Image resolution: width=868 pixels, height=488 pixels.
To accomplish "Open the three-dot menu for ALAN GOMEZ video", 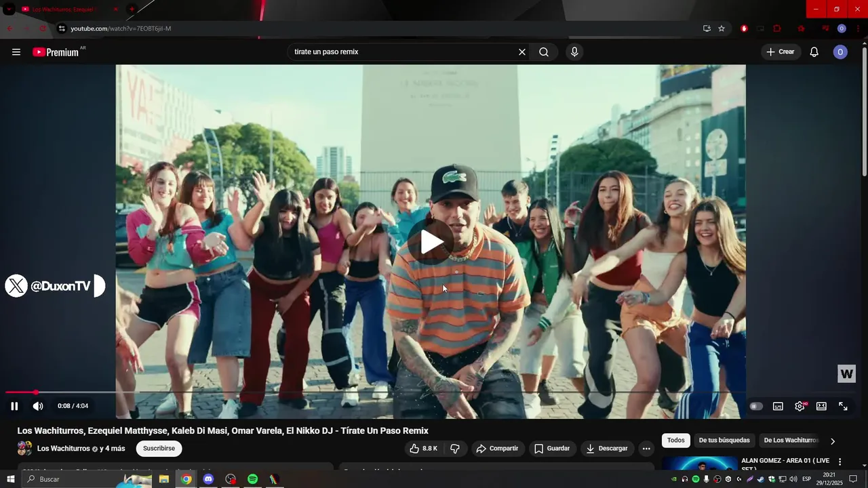I will coord(840,462).
